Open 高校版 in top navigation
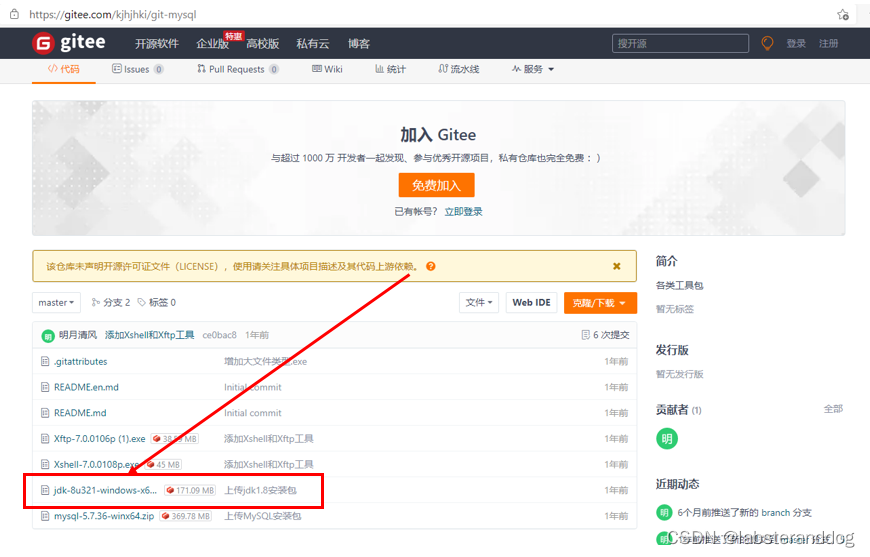 coord(262,43)
